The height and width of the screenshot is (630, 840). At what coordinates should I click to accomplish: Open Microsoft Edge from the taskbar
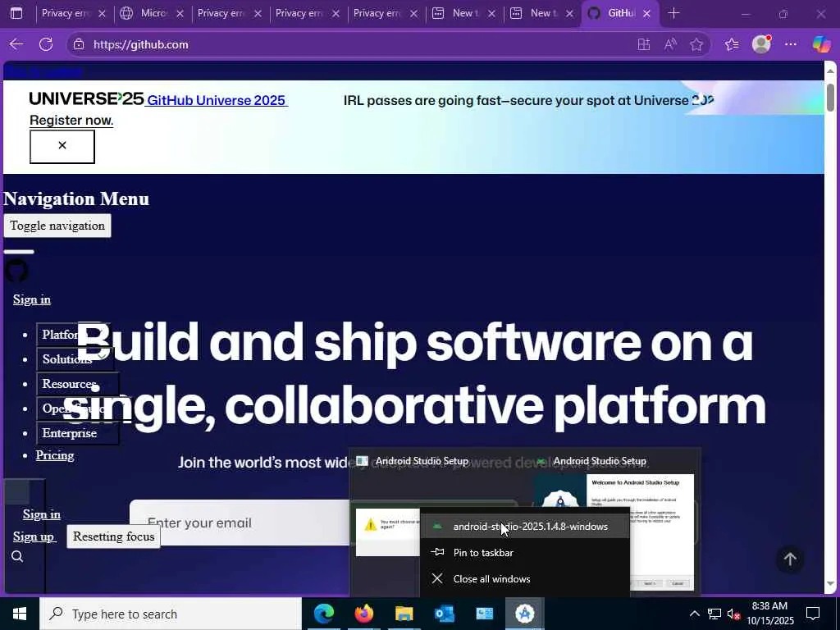(x=323, y=614)
